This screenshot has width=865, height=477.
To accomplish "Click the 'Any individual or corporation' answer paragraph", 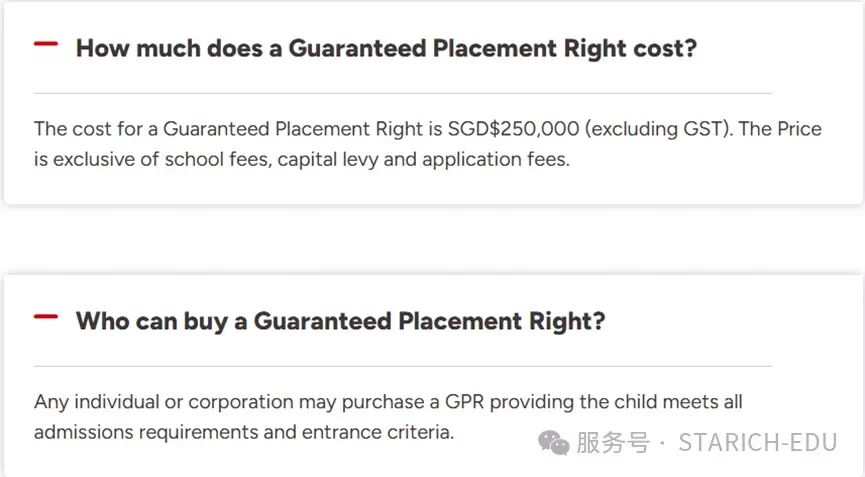I will coord(388,417).
